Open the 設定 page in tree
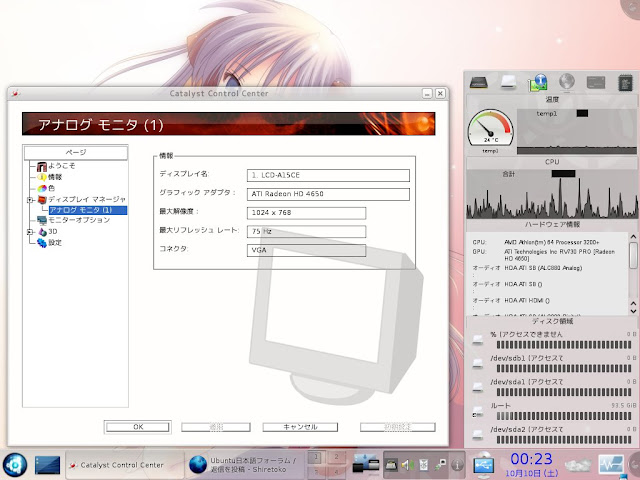 [55, 242]
